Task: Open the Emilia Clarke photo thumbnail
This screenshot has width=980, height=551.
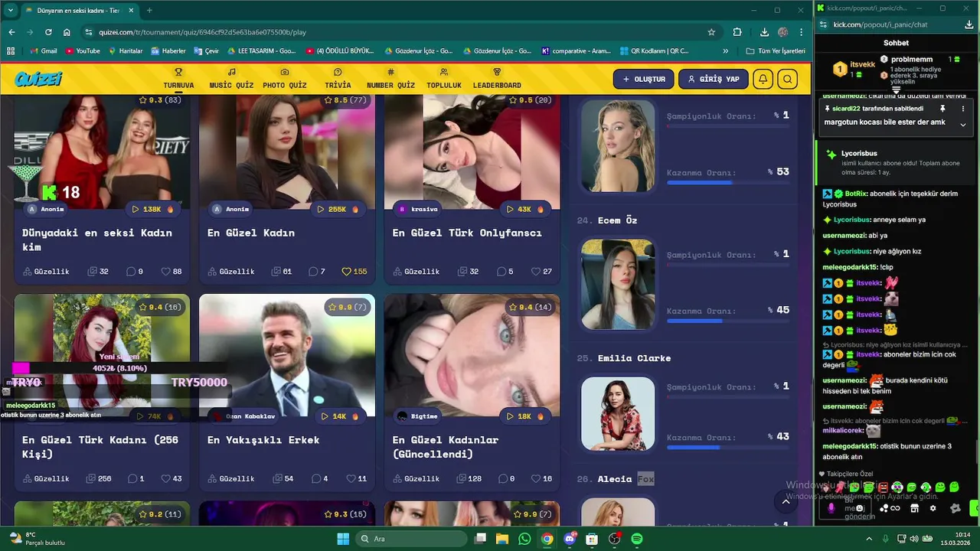Action: point(618,413)
